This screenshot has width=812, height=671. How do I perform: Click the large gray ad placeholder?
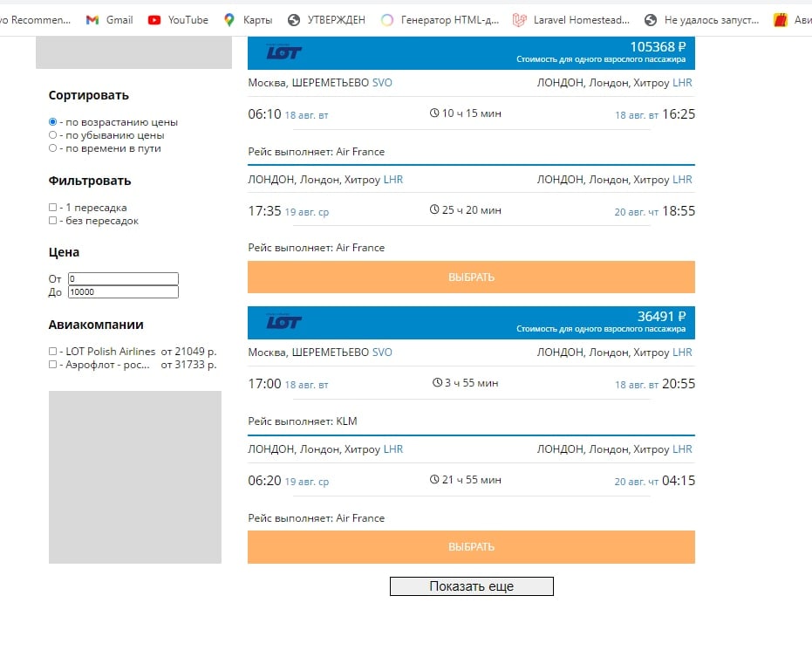tap(135, 477)
